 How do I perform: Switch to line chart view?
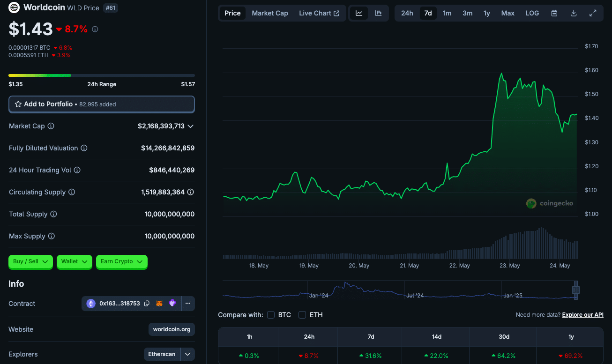(x=359, y=13)
